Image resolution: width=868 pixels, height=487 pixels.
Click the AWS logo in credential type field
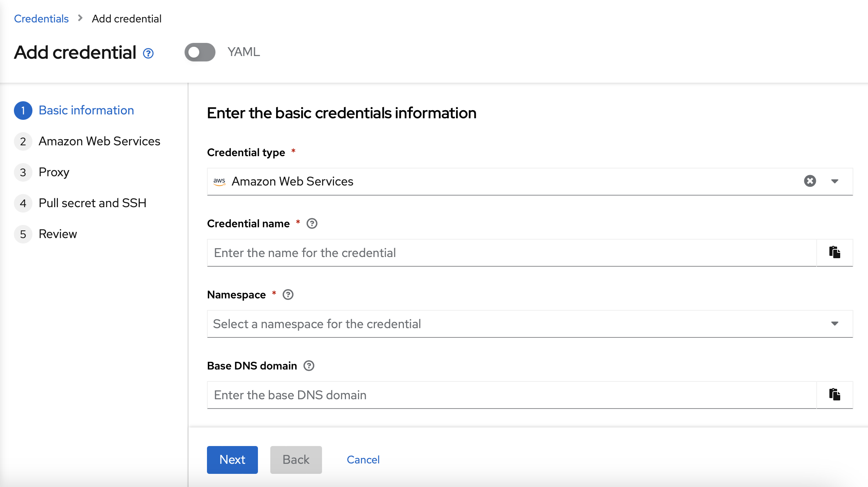[219, 181]
